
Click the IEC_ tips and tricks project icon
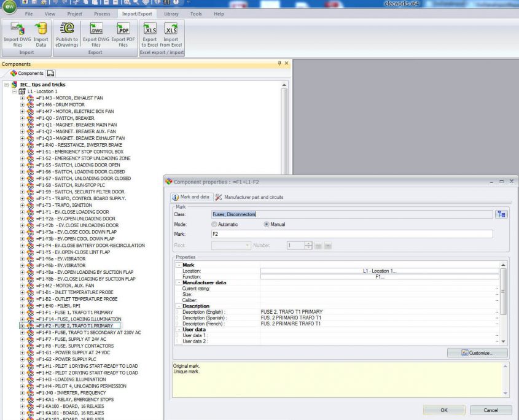14,85
